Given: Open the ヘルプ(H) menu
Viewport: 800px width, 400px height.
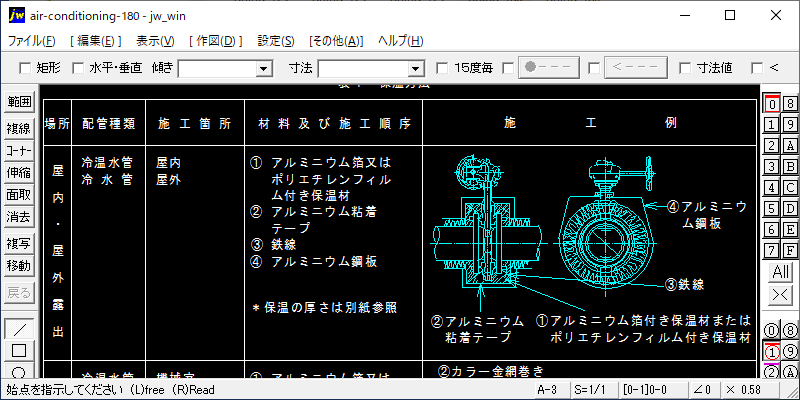Looking at the screenshot, I should tap(401, 41).
